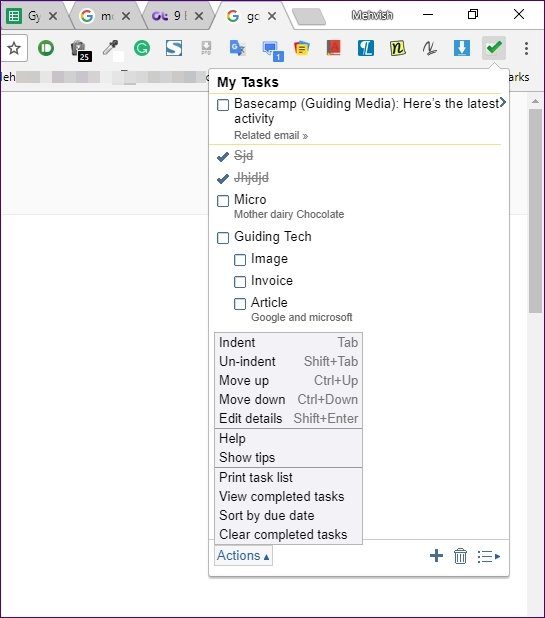The image size is (545, 618).
Task: Choose Un-indent from the Actions menu
Action: click(x=288, y=361)
